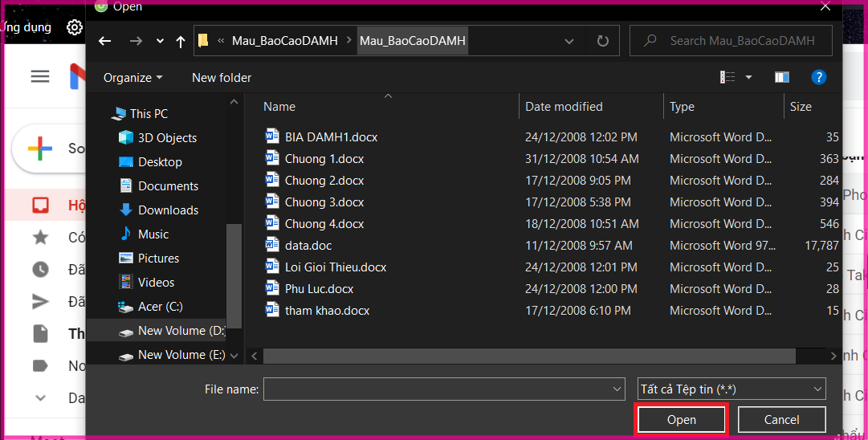
Task: Click Word icon of Phu Luc.docx
Action: (x=272, y=288)
